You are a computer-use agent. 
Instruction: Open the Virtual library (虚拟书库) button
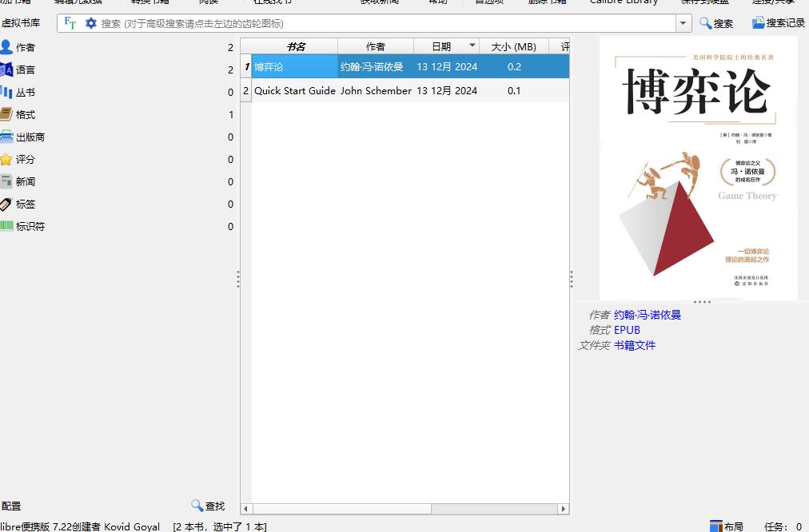point(21,23)
